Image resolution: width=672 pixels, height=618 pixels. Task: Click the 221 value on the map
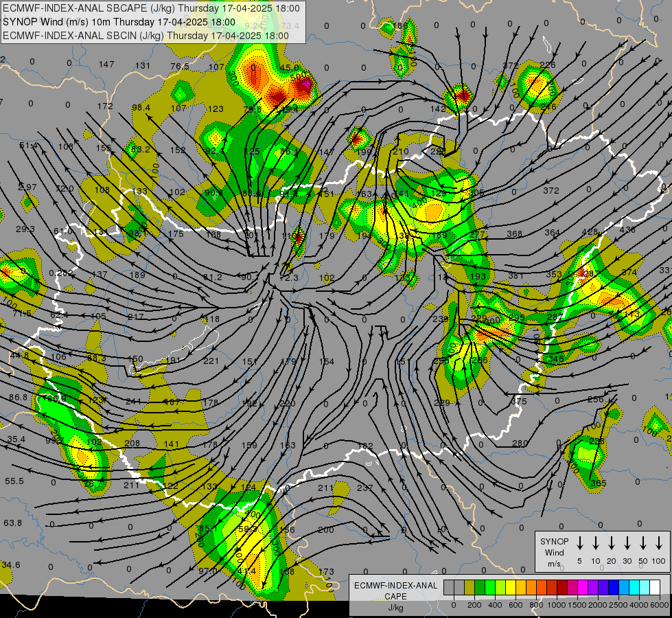pyautogui.click(x=211, y=361)
